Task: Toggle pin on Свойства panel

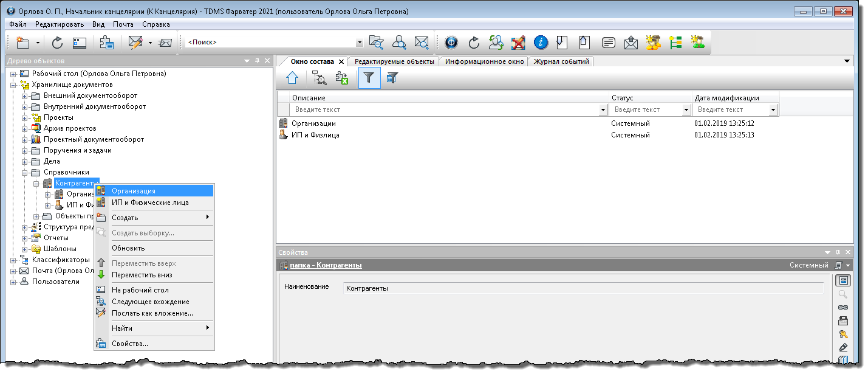Action: (838, 252)
